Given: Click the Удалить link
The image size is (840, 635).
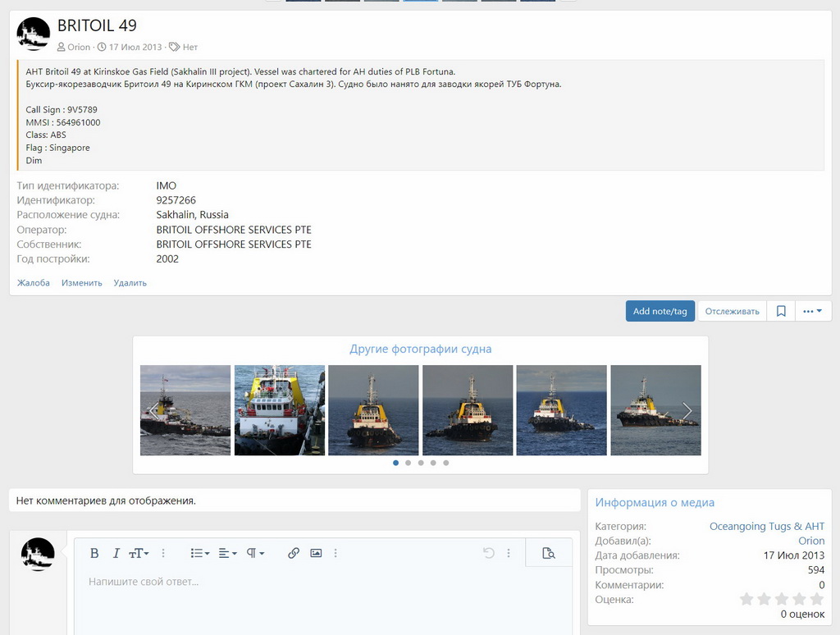Looking at the screenshot, I should tap(130, 283).
